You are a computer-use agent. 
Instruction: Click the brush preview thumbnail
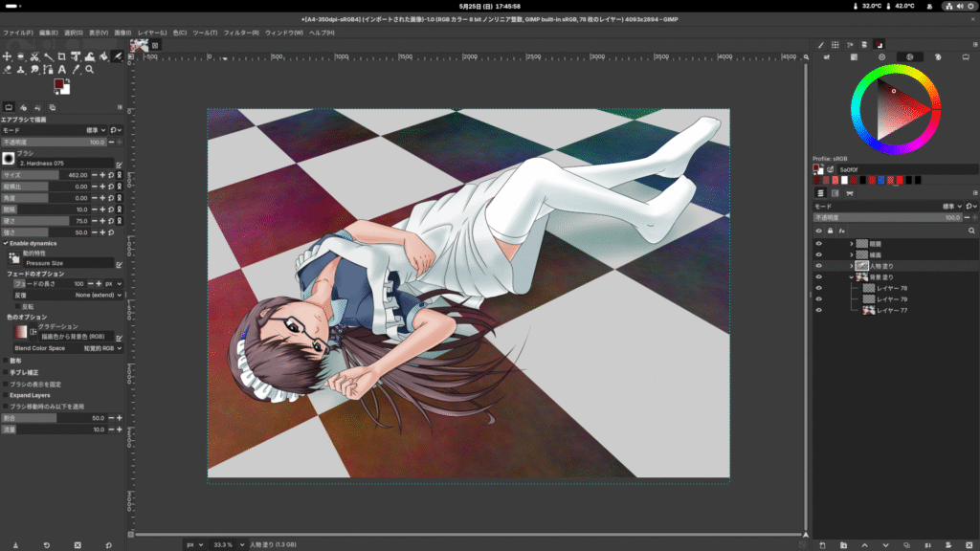tap(9, 159)
